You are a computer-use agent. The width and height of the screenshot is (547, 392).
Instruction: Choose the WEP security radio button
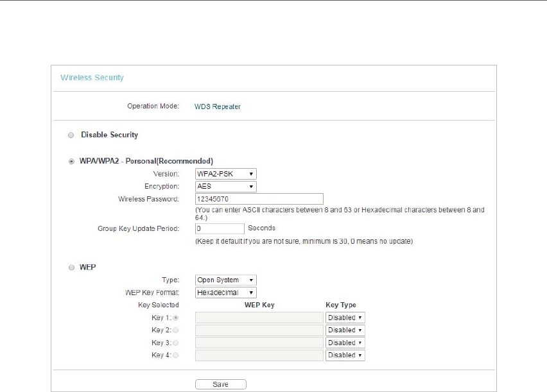(x=71, y=268)
